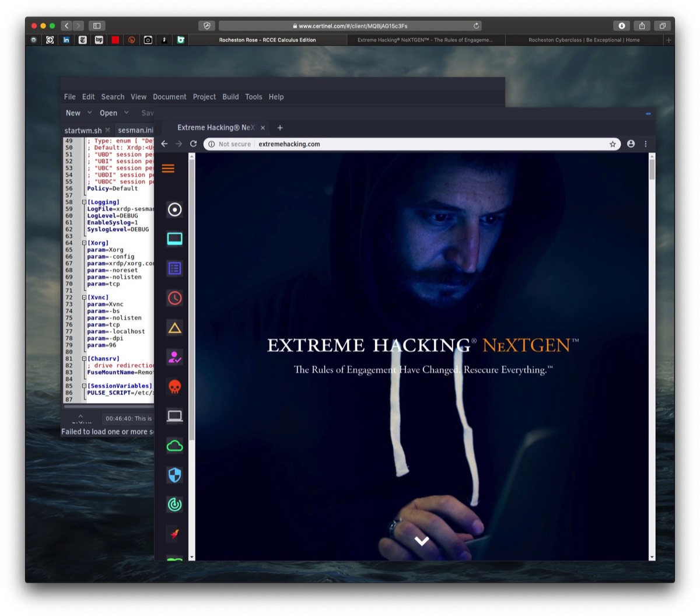Open the camera favorite icon in Safari
700x616 pixels.
click(148, 40)
